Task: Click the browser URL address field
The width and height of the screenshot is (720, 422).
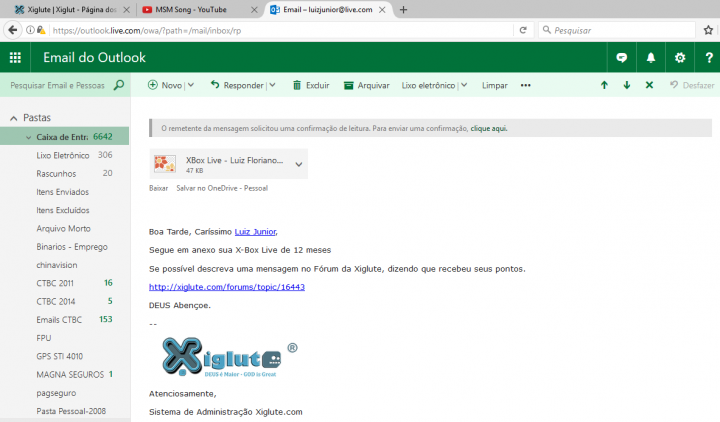Action: (280, 30)
